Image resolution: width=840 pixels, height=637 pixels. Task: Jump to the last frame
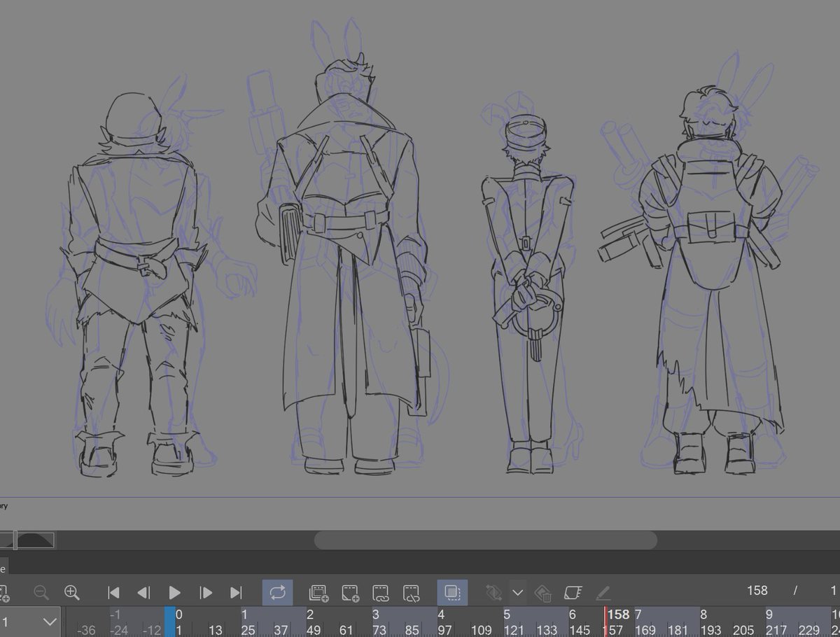pos(236,593)
